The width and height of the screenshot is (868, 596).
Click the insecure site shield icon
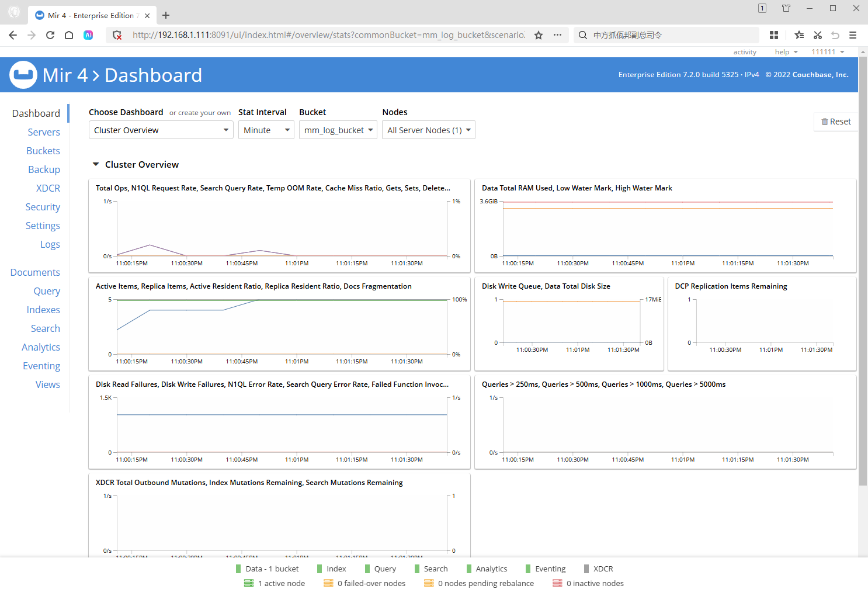pyautogui.click(x=117, y=35)
